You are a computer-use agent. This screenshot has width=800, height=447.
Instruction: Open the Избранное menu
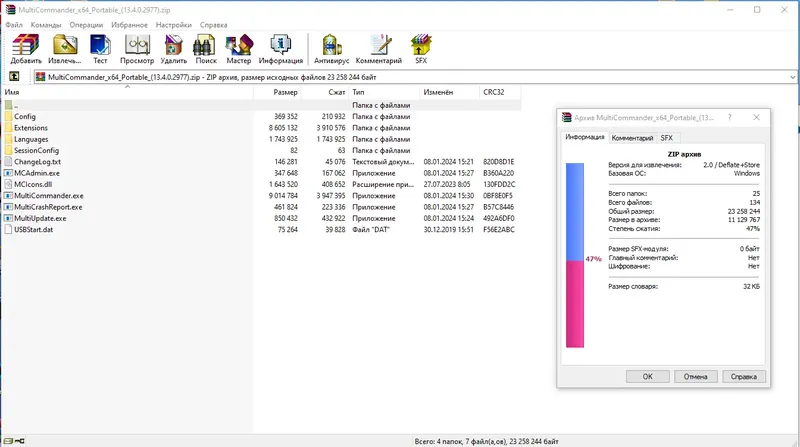point(130,24)
